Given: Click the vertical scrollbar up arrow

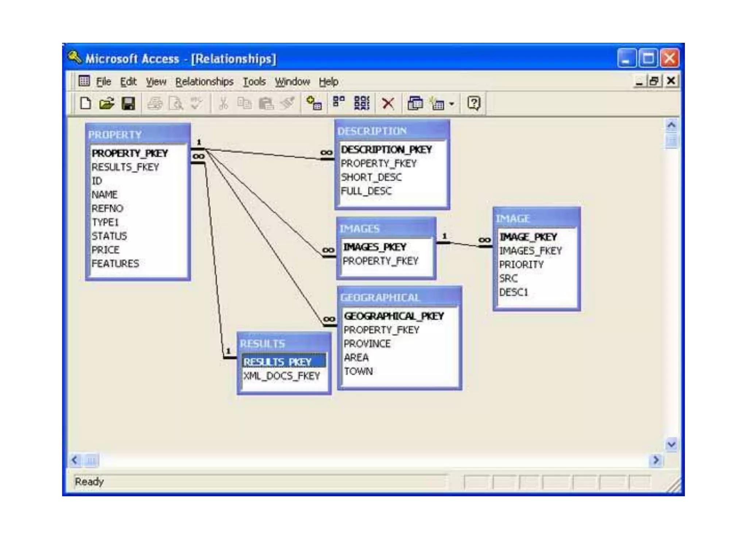Looking at the screenshot, I should point(671,125).
